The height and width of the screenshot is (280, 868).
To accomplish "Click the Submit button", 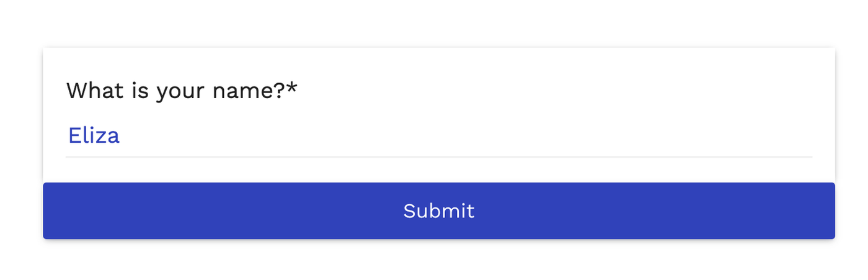I will coord(438,211).
